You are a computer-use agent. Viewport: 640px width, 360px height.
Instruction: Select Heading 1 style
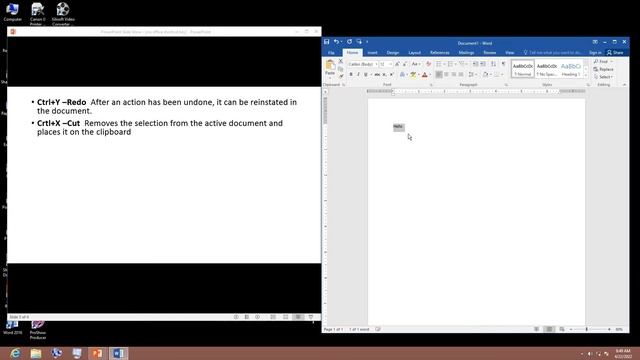[571, 69]
